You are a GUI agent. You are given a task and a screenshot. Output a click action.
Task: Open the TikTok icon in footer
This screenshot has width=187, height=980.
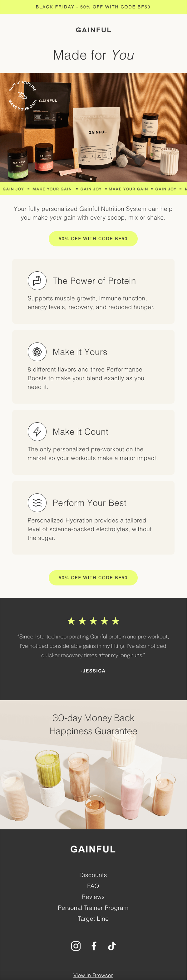(x=112, y=946)
